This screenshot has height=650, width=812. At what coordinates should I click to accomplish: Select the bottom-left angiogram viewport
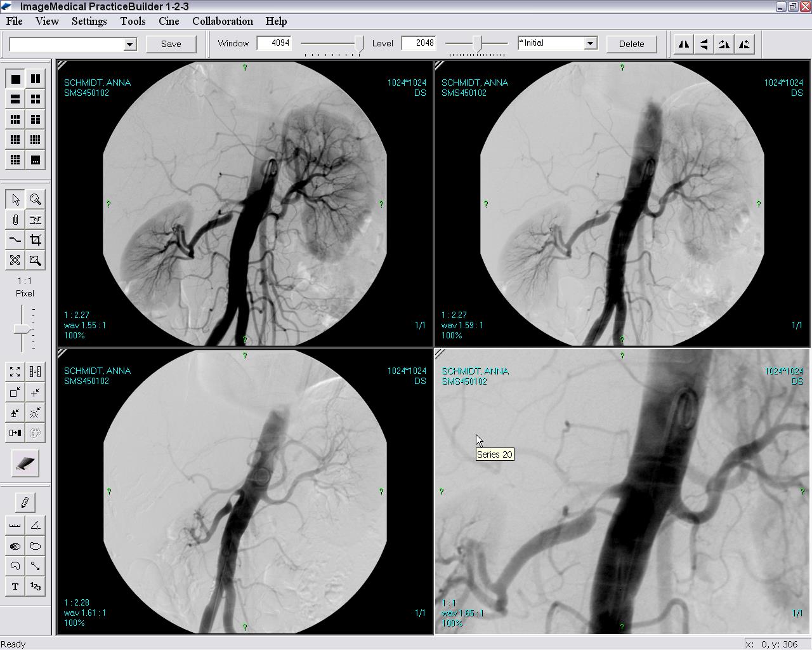tap(245, 491)
